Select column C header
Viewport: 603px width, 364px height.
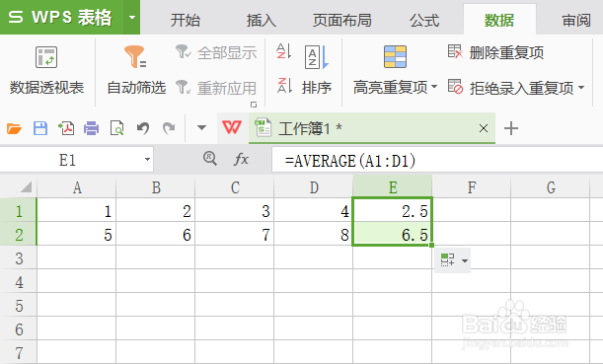[x=235, y=187]
